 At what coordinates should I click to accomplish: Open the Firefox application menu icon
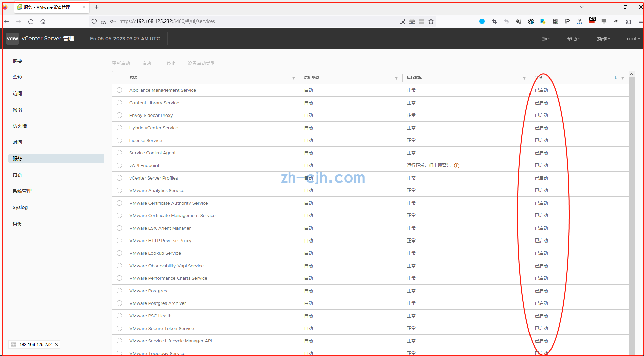640,21
